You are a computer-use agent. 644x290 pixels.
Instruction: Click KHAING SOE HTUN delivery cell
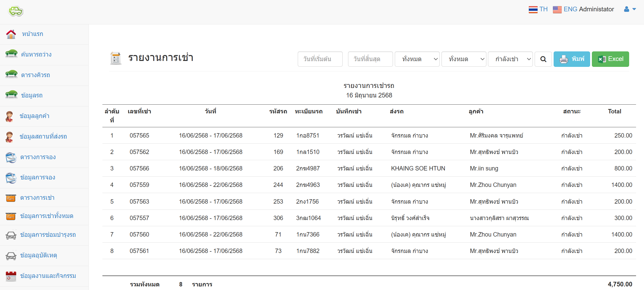click(x=418, y=168)
